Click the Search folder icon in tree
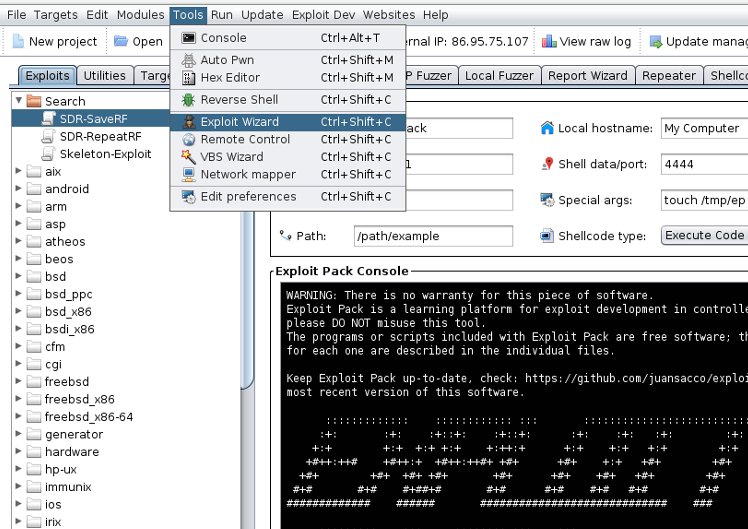The image size is (748, 529). pos(34,101)
